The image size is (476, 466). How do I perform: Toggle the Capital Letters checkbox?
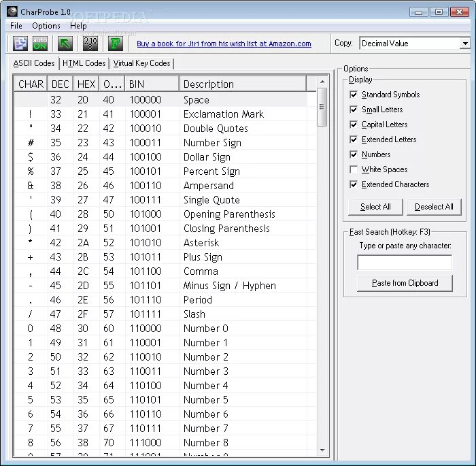pyautogui.click(x=354, y=124)
